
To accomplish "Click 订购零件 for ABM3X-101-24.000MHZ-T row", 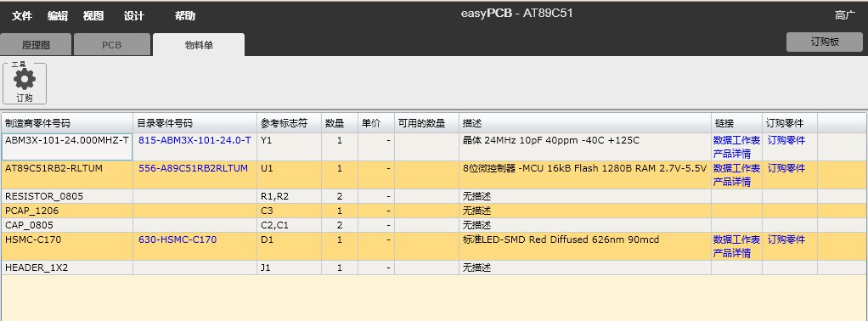I will [x=786, y=141].
